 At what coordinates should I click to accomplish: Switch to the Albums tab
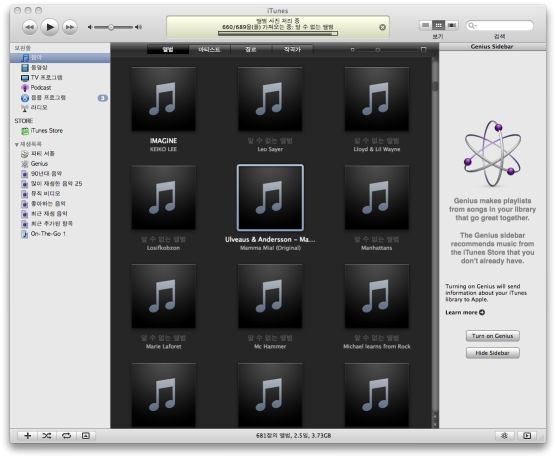tap(168, 50)
